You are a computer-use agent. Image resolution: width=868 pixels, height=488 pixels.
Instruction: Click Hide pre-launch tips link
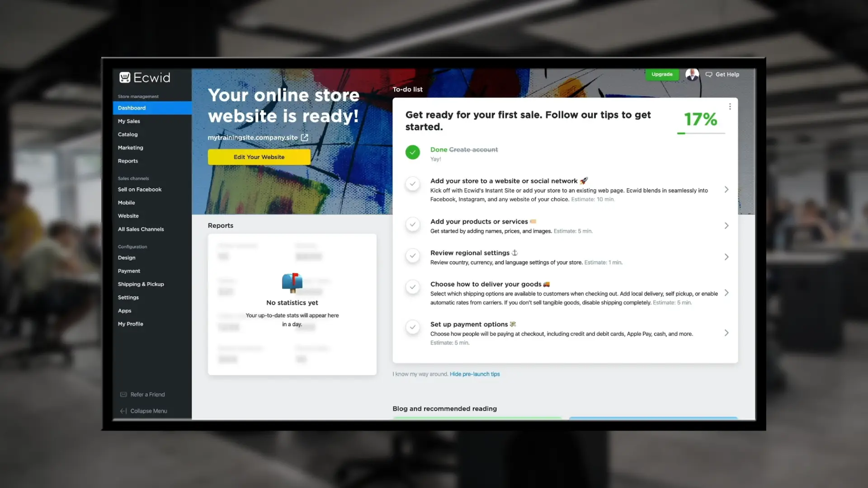[475, 374]
